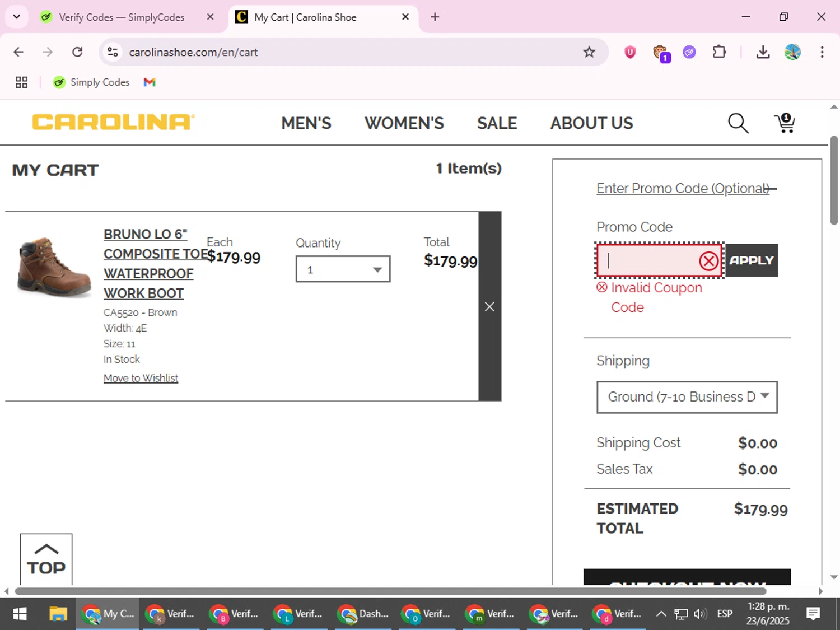Click the address bar URL

193,52
